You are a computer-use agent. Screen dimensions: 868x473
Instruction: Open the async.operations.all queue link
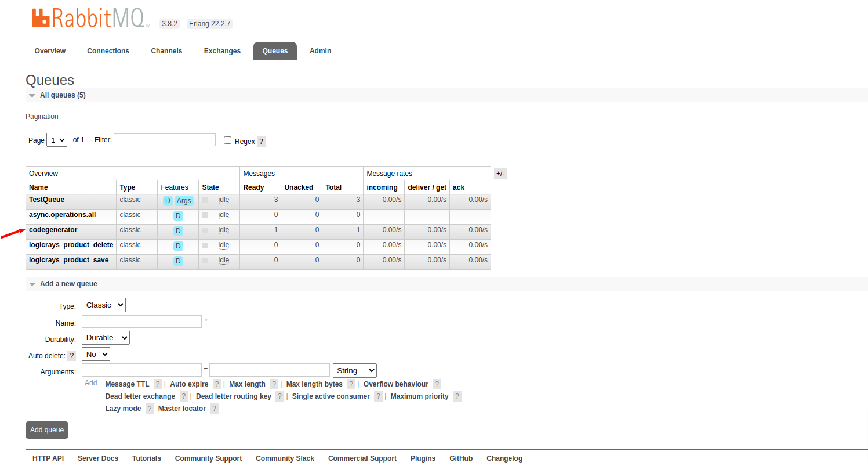pyautogui.click(x=62, y=215)
